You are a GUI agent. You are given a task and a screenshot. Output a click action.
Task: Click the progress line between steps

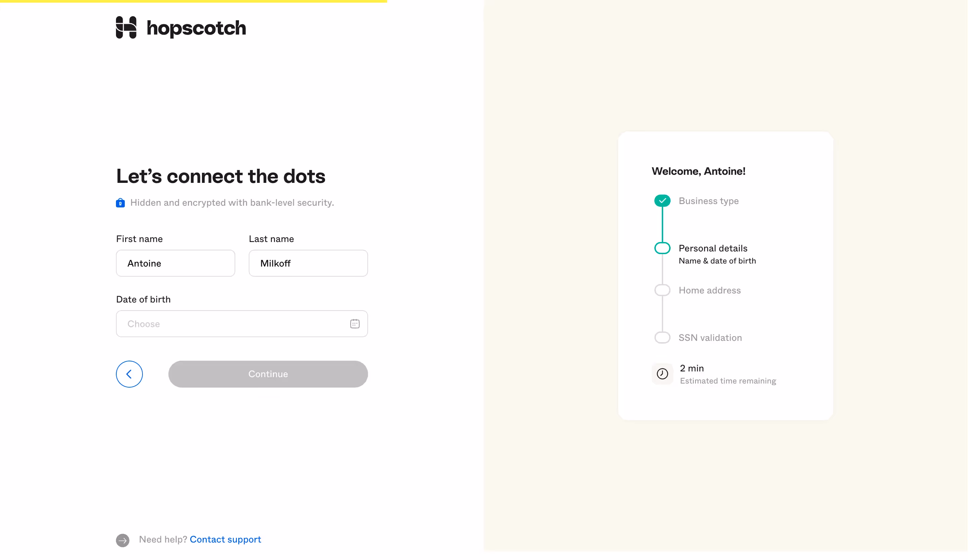(662, 225)
